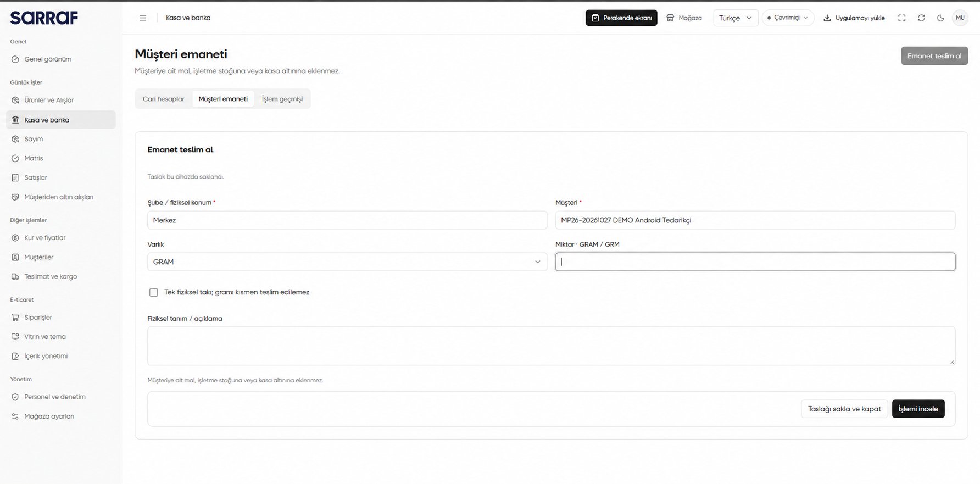Go to Kasa ve banka sidebar item
Viewport: 980px width, 484px height.
[x=61, y=120]
